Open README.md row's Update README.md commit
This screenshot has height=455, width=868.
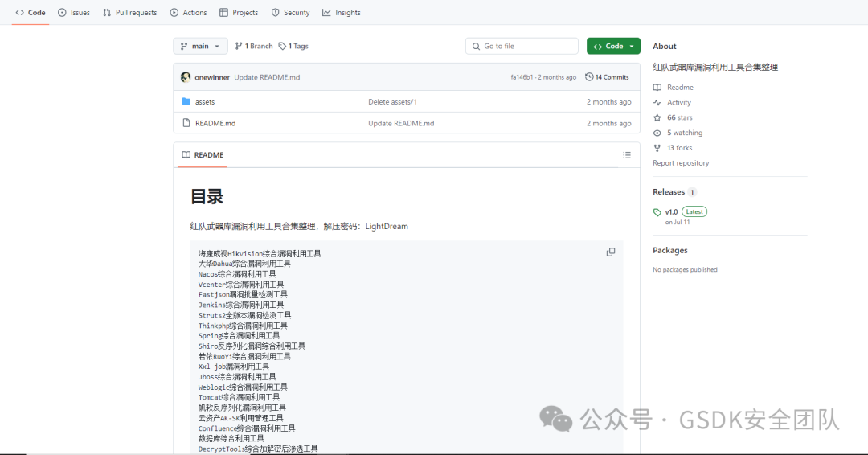[401, 124]
